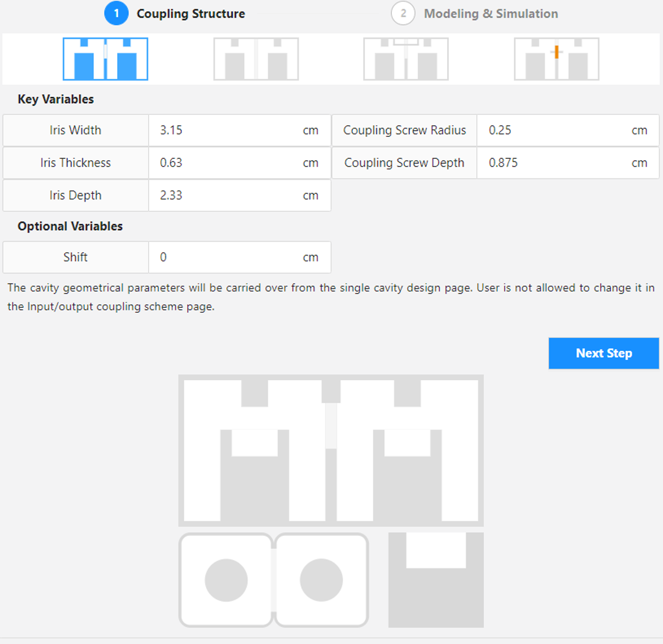Click the Coupling Screw Radius field
Screen dimensions: 663x644
[x=555, y=130]
